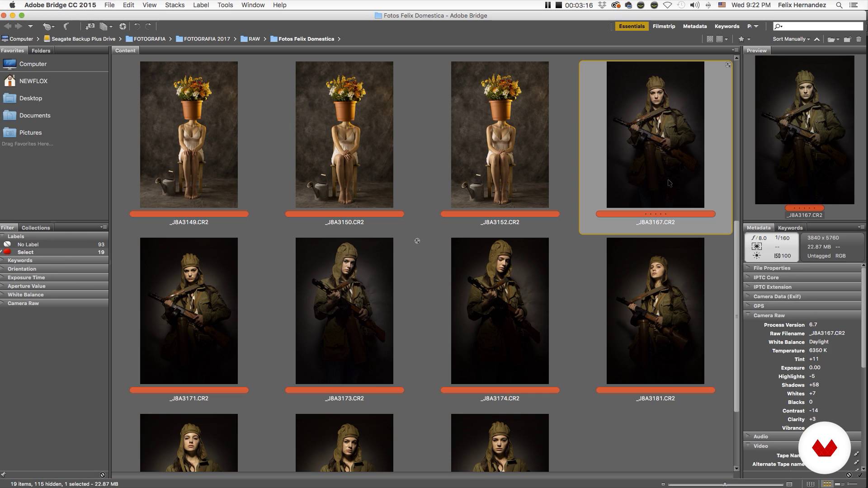
Task: Select thumbnail _J8A3181.CR2
Action: coord(655,311)
